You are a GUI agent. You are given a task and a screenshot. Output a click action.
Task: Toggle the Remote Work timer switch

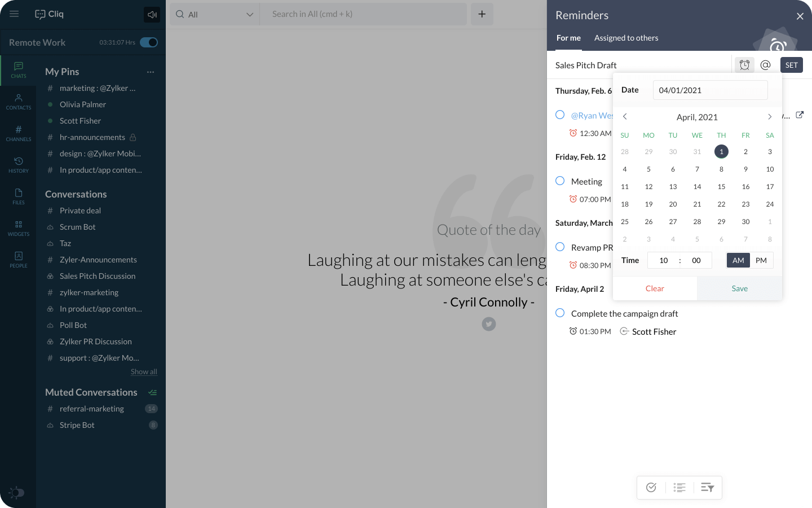click(149, 42)
